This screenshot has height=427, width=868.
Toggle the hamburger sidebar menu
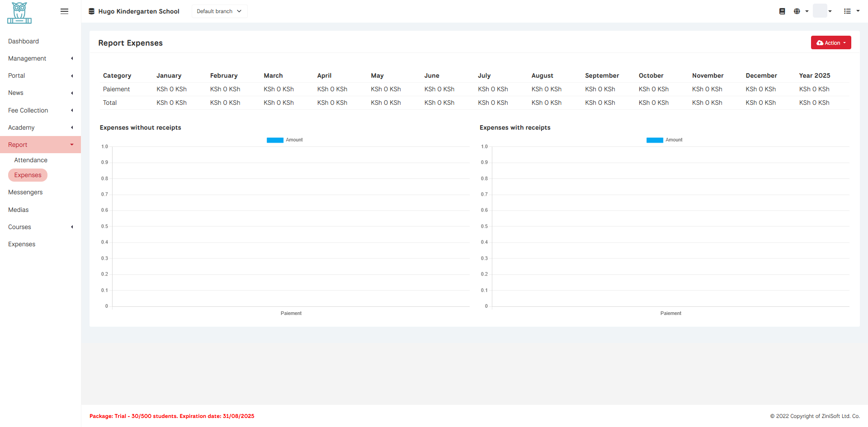[x=64, y=11]
